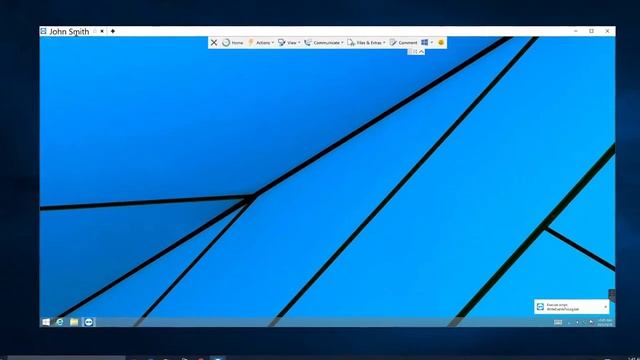
Task: Close the remote session via toolbar X
Action: pos(214,42)
